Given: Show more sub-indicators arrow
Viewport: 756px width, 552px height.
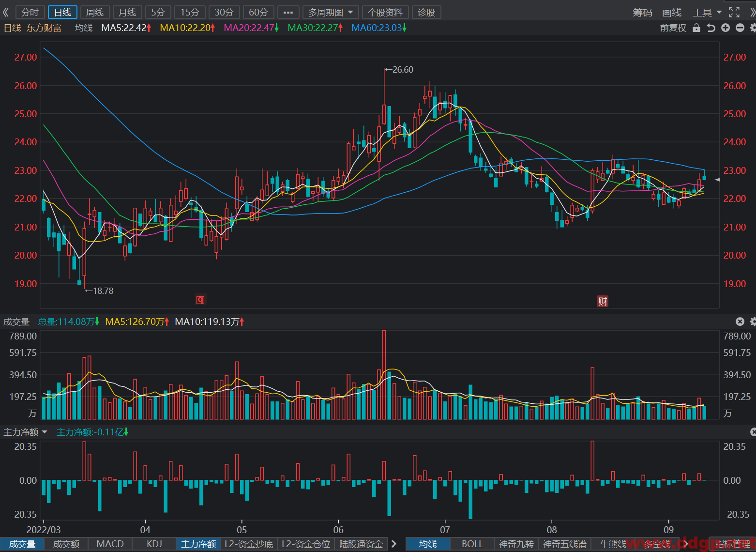Looking at the screenshot, I should [394, 544].
